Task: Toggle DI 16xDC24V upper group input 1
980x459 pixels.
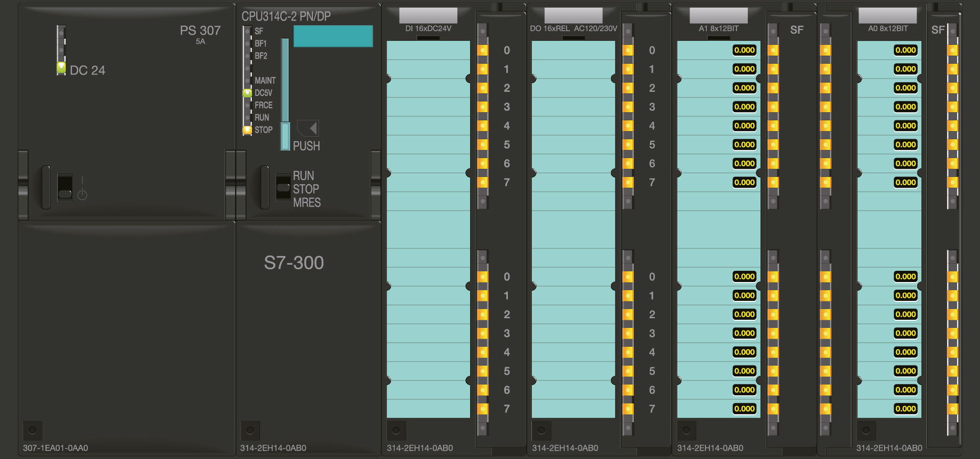Action: click(483, 69)
